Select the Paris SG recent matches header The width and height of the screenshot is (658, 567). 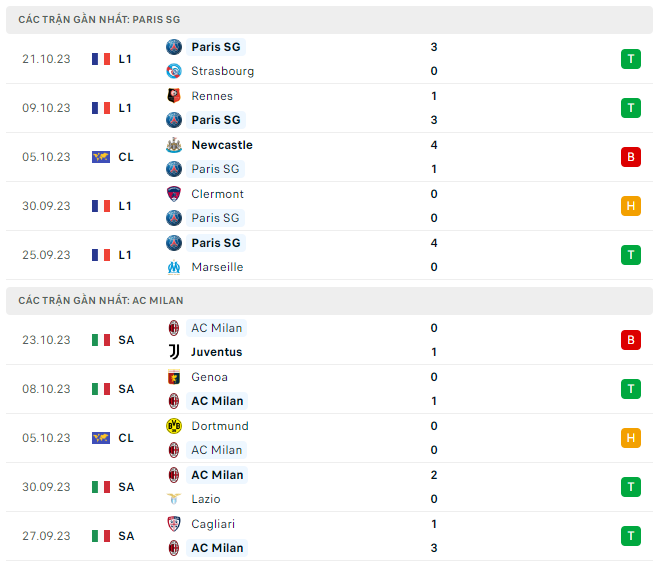pos(99,20)
